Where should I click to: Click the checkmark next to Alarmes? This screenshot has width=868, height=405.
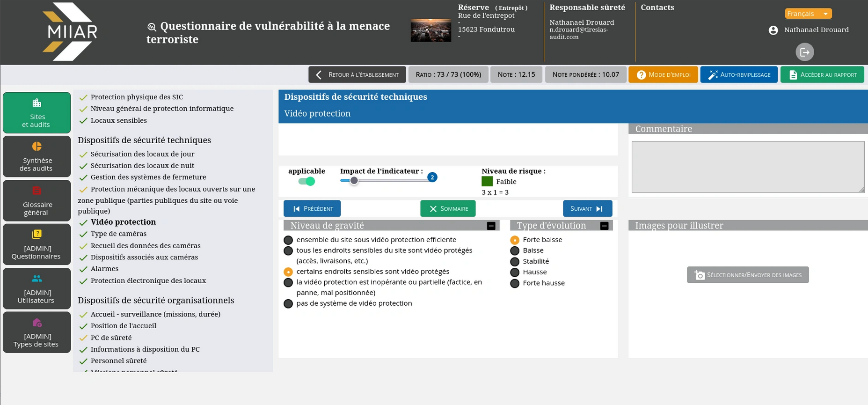point(83,269)
